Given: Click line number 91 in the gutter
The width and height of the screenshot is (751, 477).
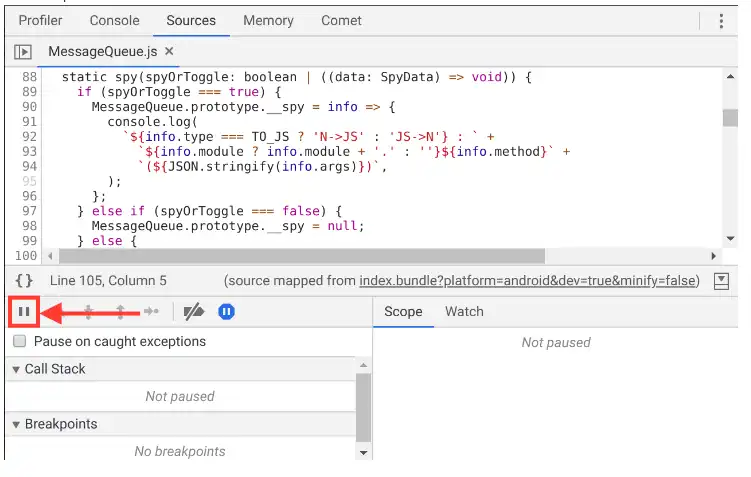Looking at the screenshot, I should click(x=30, y=122).
